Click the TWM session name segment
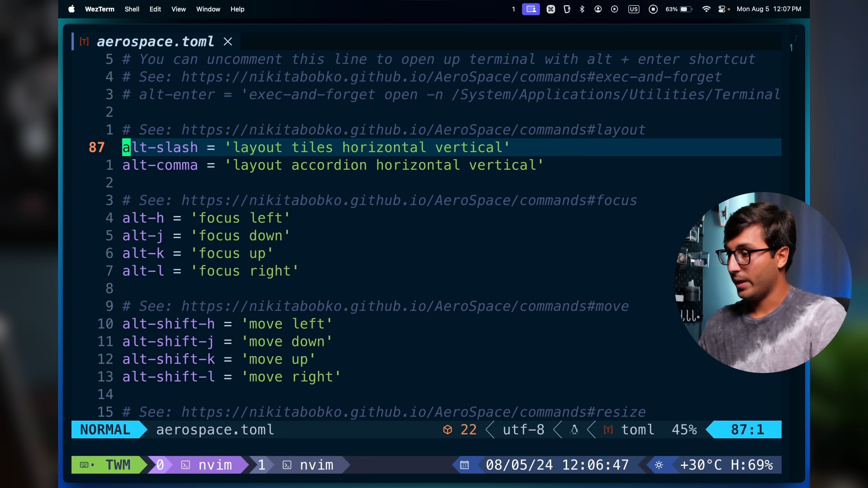868x488 pixels. tap(117, 465)
